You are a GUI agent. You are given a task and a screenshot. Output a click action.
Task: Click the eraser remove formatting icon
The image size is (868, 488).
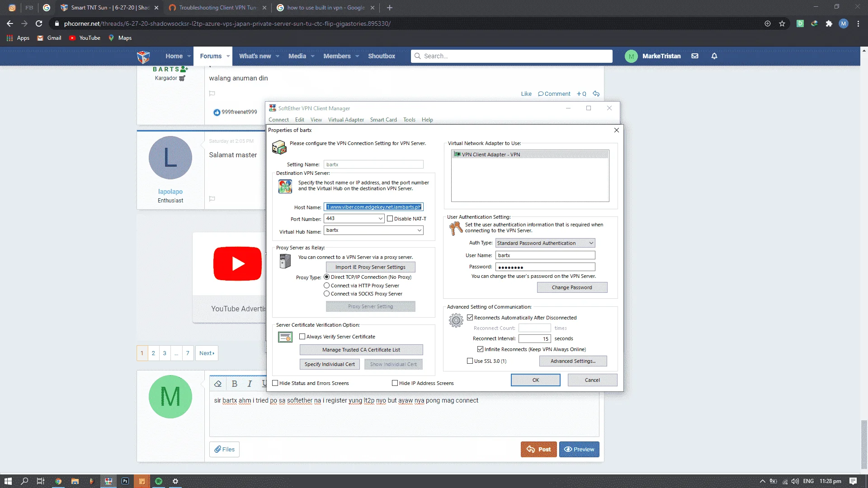click(x=218, y=384)
